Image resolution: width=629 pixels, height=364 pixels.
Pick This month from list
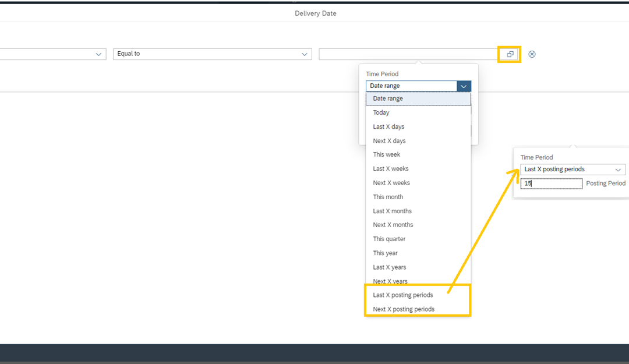click(388, 197)
